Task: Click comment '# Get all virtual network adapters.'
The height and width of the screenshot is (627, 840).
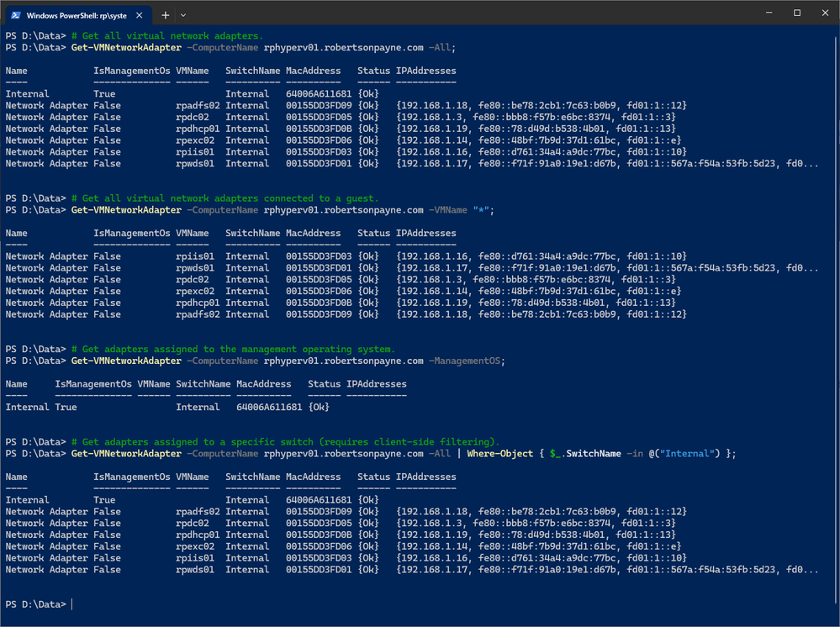Action: [167, 36]
